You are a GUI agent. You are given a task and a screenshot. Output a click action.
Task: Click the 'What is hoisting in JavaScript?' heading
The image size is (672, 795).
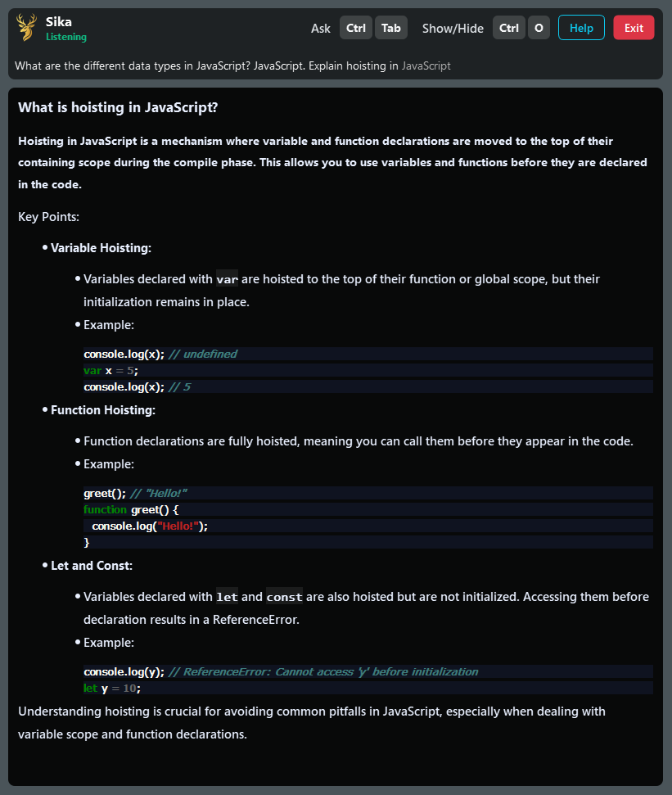118,107
